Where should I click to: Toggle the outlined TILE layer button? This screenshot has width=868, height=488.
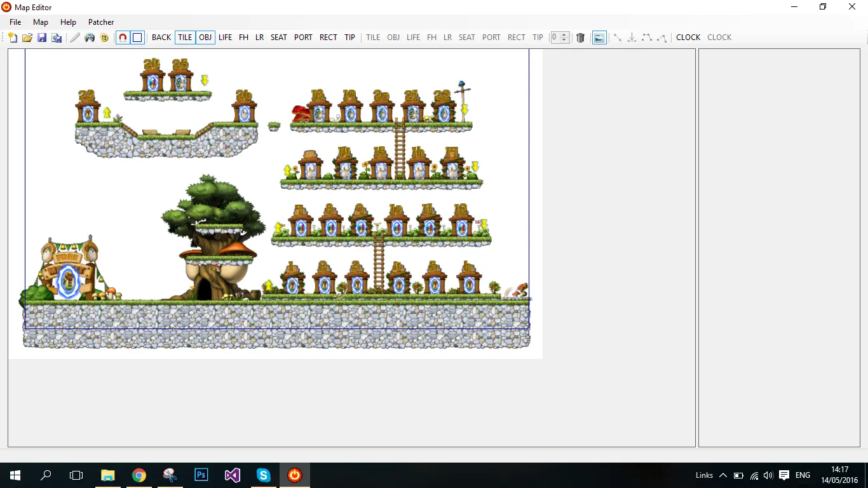(185, 37)
